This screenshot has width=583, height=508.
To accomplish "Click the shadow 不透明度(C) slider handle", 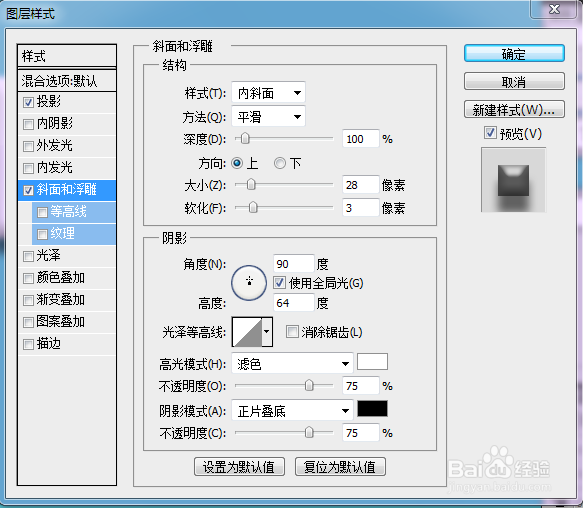I will [x=309, y=432].
